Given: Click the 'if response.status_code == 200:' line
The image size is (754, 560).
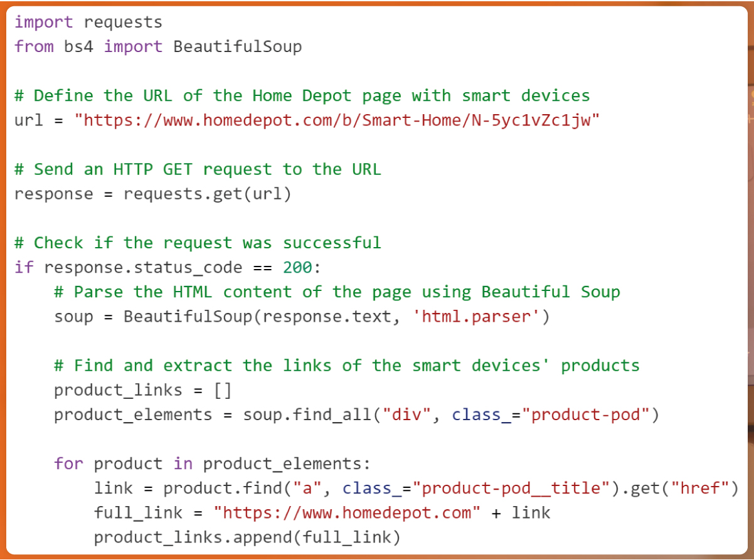Looking at the screenshot, I should click(x=167, y=267).
